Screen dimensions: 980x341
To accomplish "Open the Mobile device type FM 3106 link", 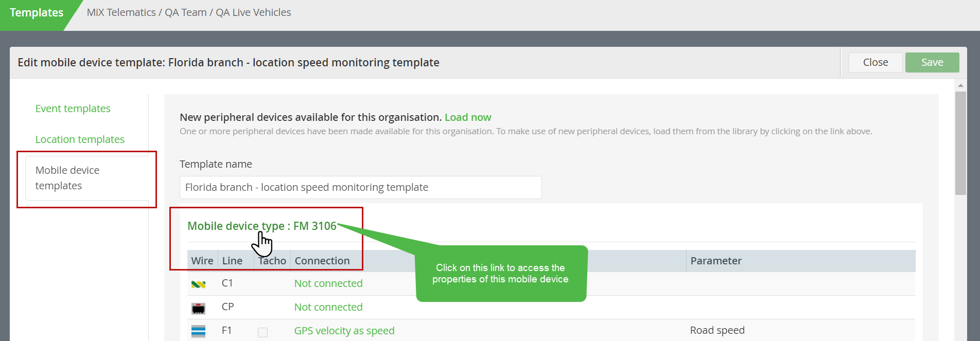I will pos(261,226).
